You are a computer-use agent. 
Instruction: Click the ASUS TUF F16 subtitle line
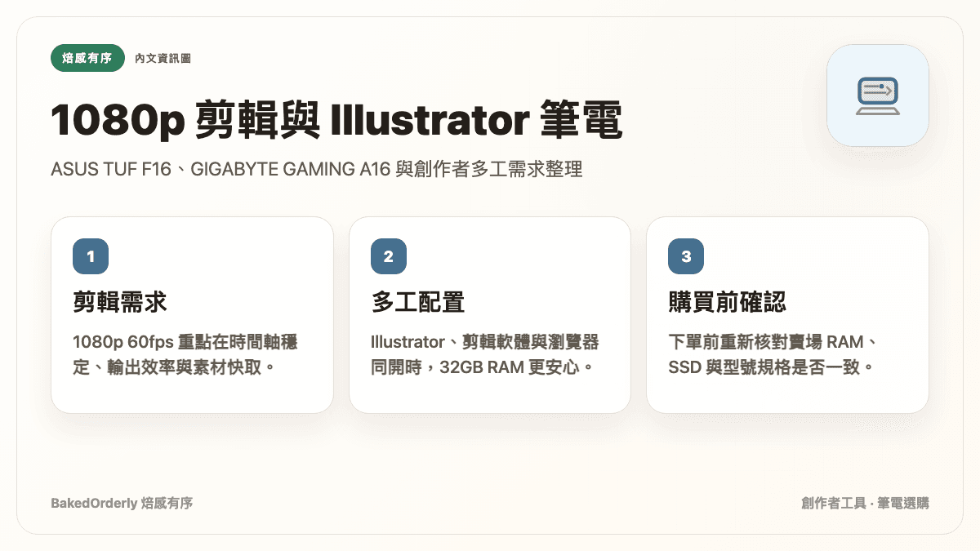pos(317,171)
